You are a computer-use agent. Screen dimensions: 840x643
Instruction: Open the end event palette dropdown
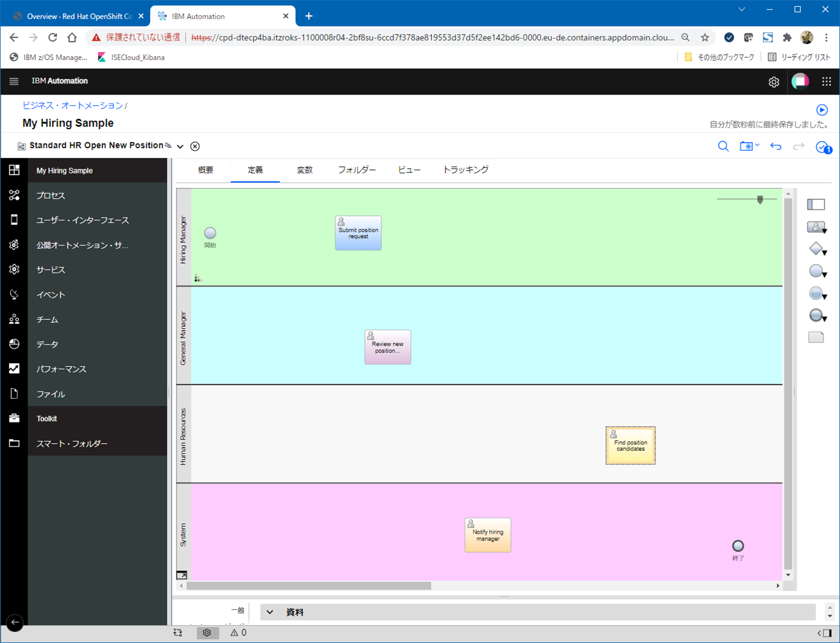point(817,315)
